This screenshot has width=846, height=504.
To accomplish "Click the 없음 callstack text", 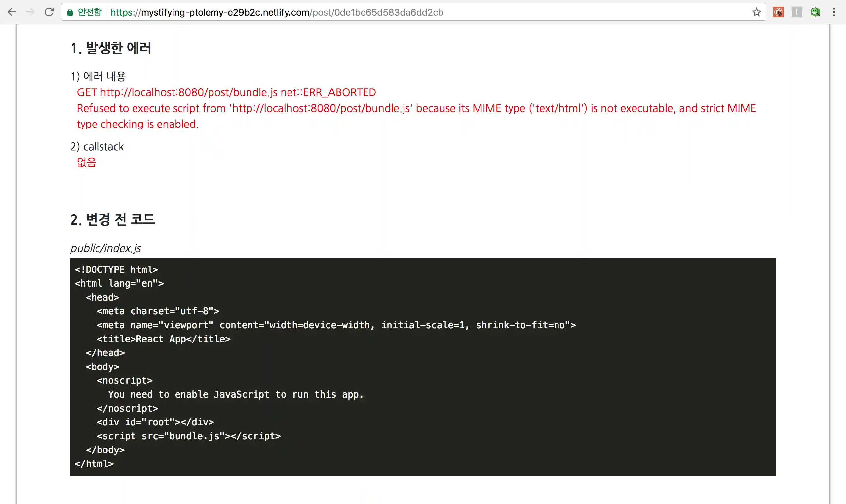I will click(86, 162).
